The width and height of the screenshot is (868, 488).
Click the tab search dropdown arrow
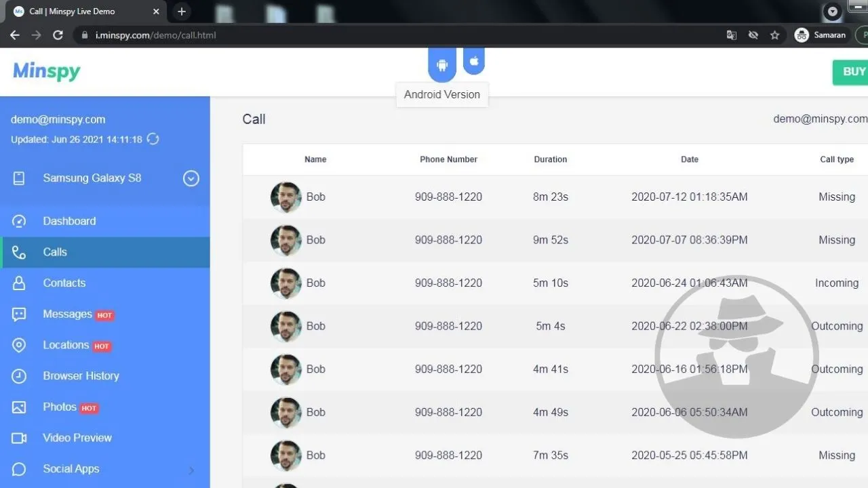tap(832, 12)
